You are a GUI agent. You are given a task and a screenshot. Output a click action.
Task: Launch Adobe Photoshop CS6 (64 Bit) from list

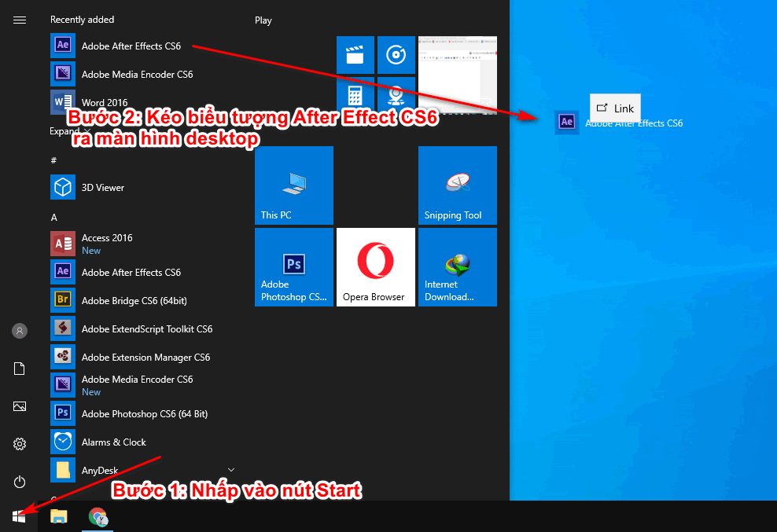[x=144, y=413]
